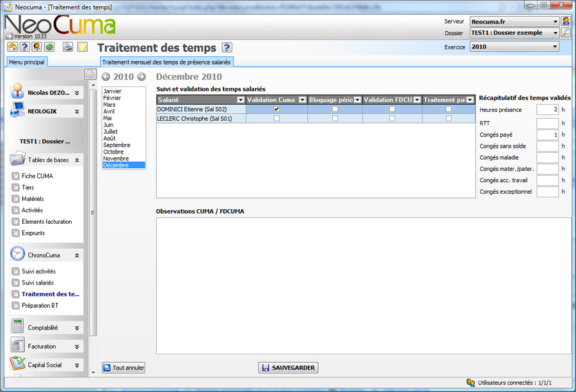Screen dimensions: 576x392
Task: Click the arrow icon beside Matériels
Action: coord(15,199)
